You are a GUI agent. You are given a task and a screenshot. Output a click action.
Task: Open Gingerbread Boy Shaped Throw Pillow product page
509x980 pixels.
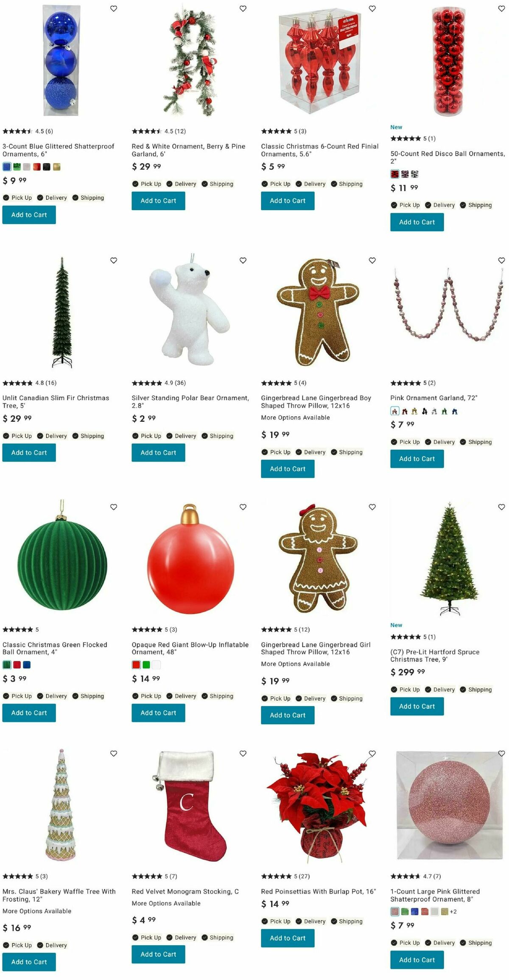316,402
